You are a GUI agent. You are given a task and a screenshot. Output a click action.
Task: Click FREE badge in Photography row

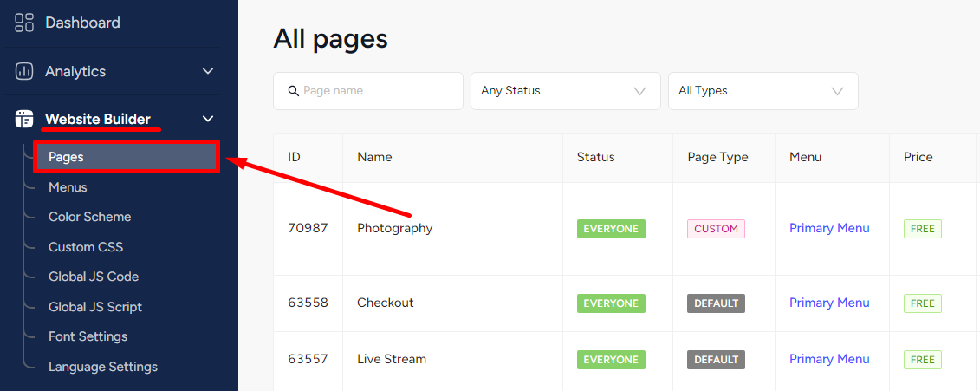[923, 229]
